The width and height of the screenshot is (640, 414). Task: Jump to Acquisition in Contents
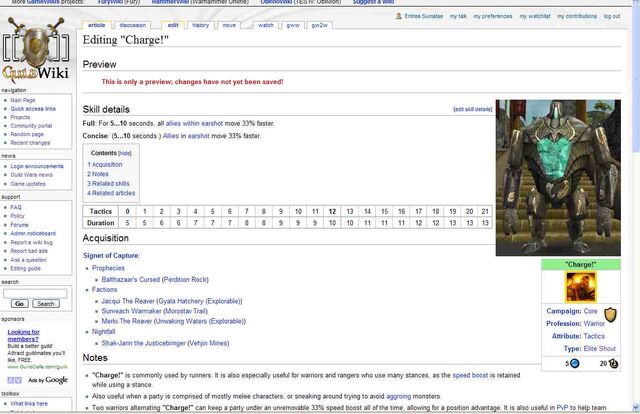pos(105,165)
